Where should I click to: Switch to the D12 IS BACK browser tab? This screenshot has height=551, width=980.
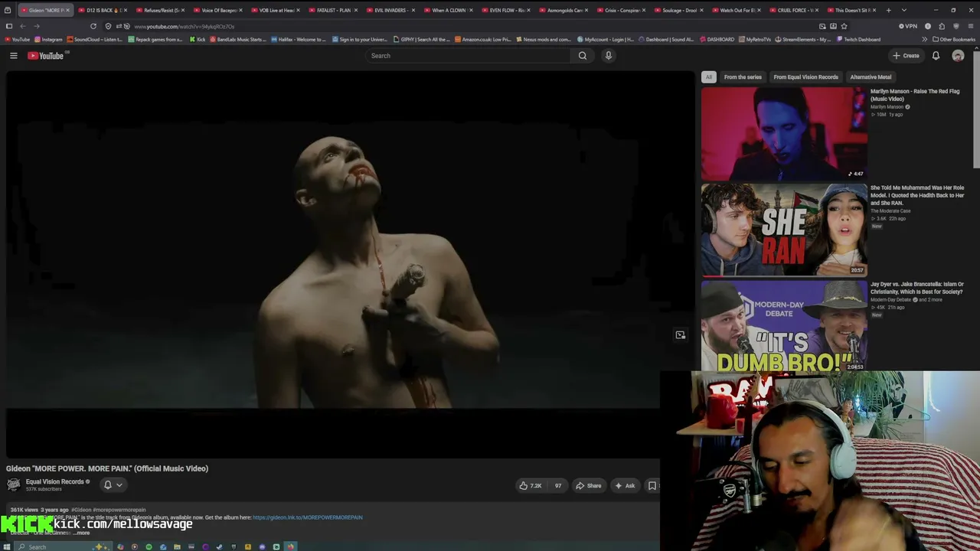tap(103, 10)
